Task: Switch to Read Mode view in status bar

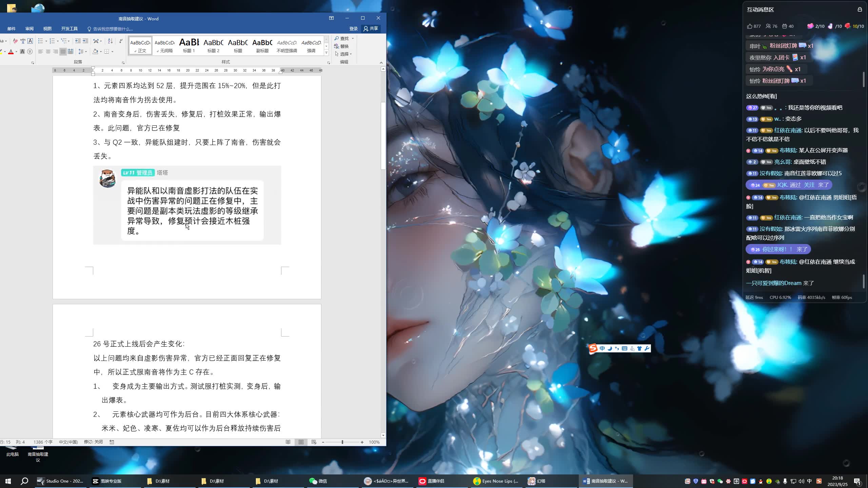Action: [x=288, y=442]
